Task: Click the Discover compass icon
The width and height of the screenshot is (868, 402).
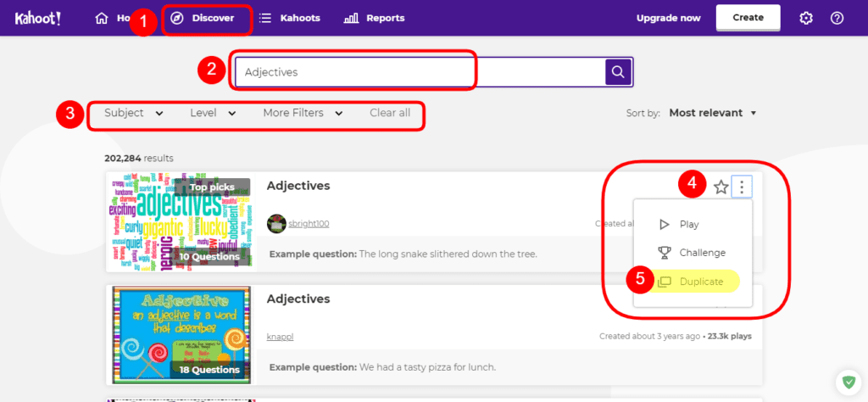Action: 177,19
